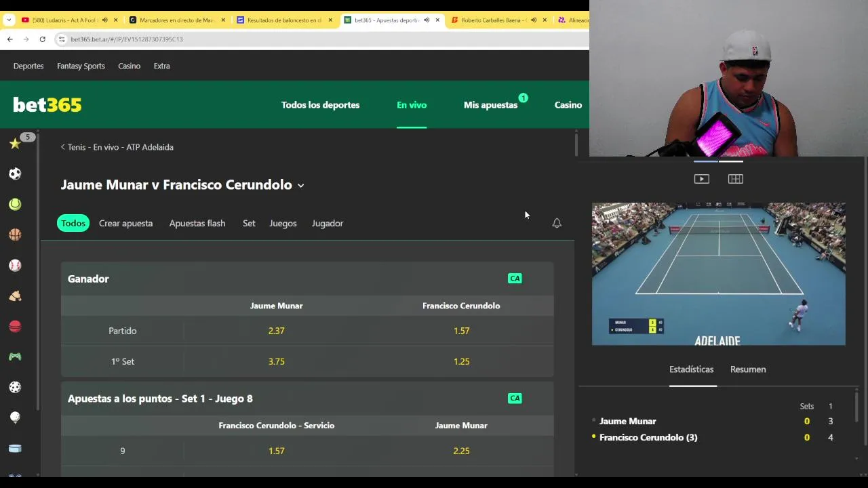Open Fantasy Sports in top bar
This screenshot has height=488, width=868.
click(81, 66)
